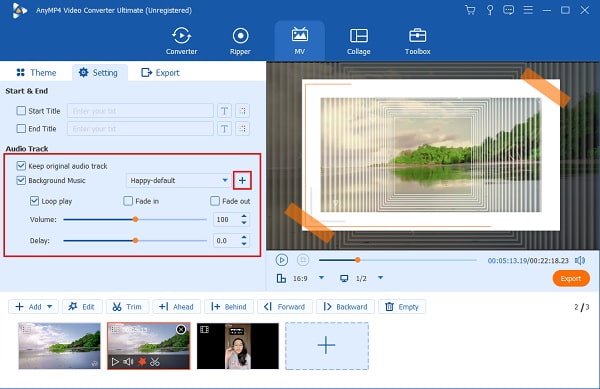
Task: Add background music with plus button
Action: coord(242,180)
